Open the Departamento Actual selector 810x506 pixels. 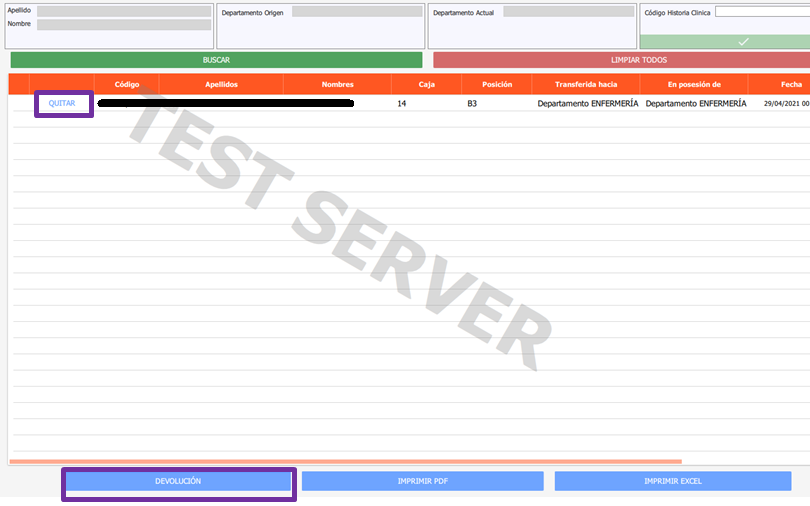coord(566,12)
